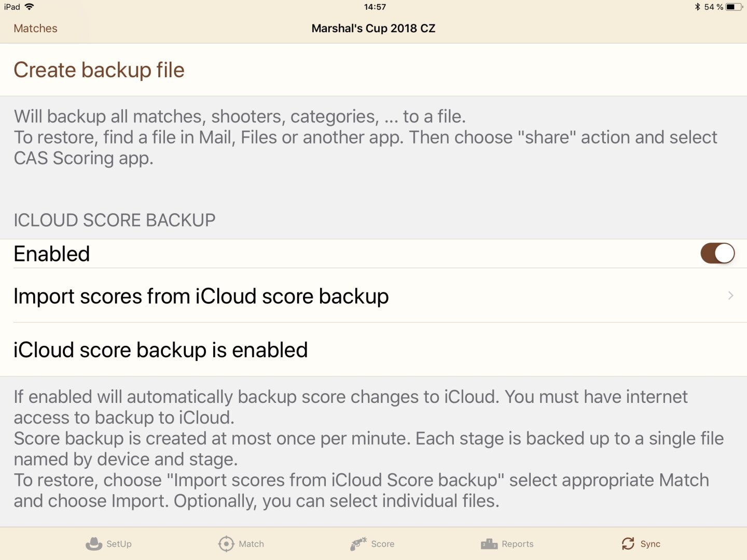The height and width of the screenshot is (560, 747).
Task: Tap the 14:57 clock in status bar
Action: tap(375, 7)
